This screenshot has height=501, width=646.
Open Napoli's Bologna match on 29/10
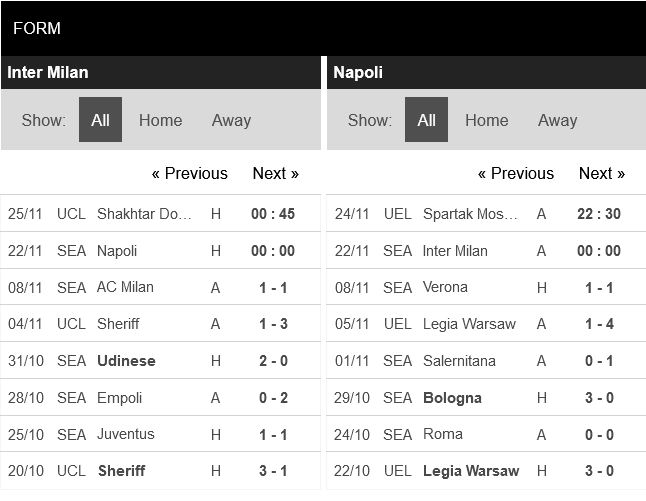[452, 398]
